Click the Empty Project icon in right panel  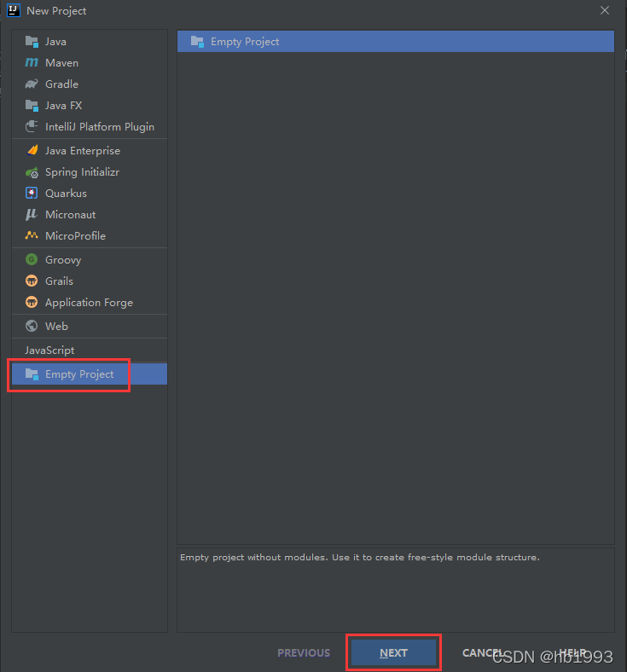[x=197, y=42]
